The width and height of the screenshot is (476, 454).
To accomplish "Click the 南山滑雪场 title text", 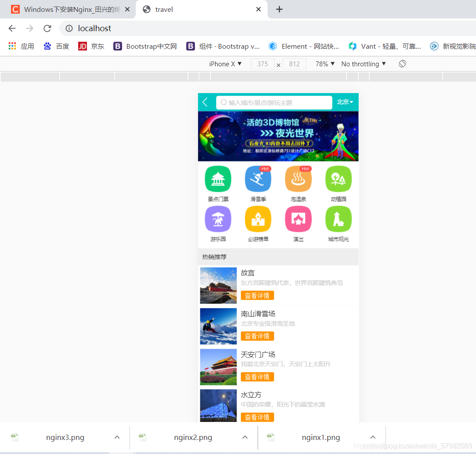I will (x=258, y=313).
